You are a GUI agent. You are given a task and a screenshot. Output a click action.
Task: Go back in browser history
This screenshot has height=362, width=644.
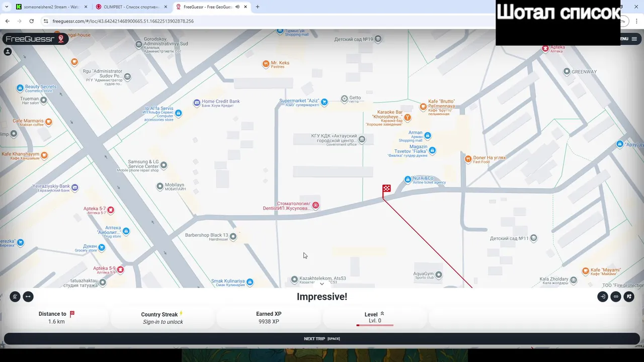click(x=7, y=21)
